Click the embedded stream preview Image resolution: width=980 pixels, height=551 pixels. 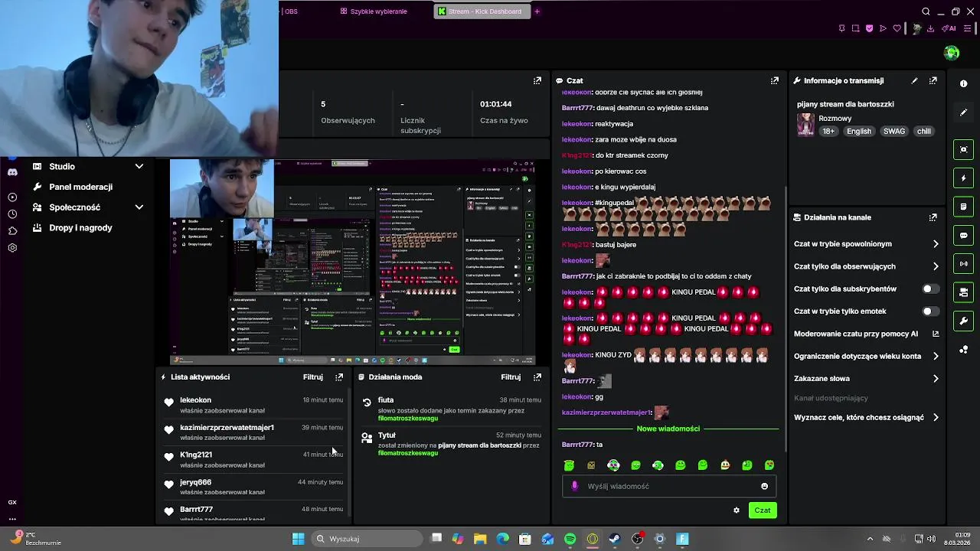[x=352, y=262]
